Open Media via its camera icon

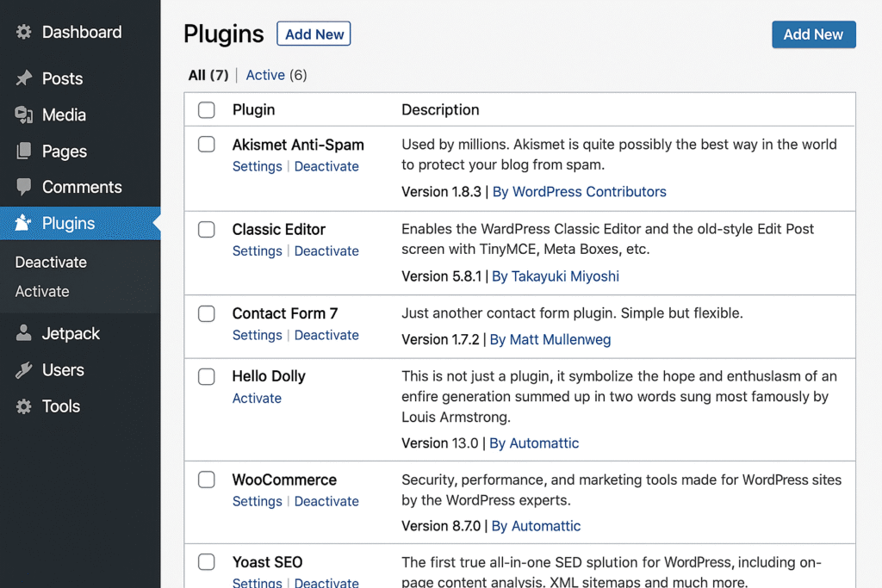pos(23,115)
